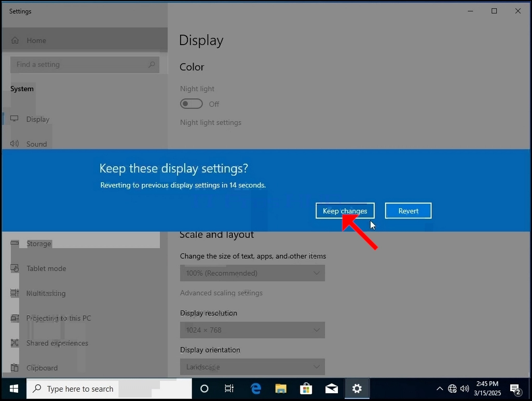
Task: Click the magnifier icon in settings search
Action: 152,64
